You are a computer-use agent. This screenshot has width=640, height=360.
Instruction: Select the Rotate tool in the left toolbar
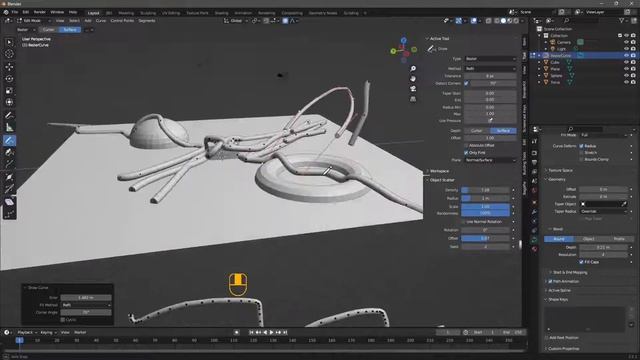coord(9,79)
